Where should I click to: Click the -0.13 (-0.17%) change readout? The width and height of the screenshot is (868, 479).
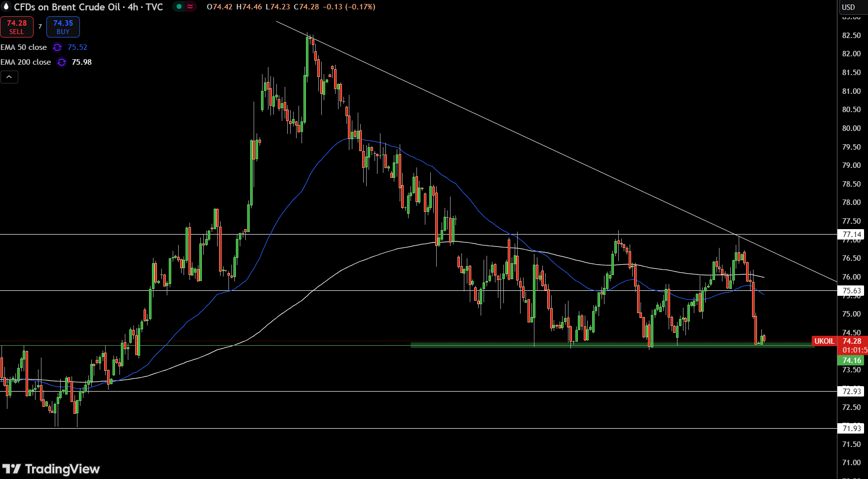(349, 7)
